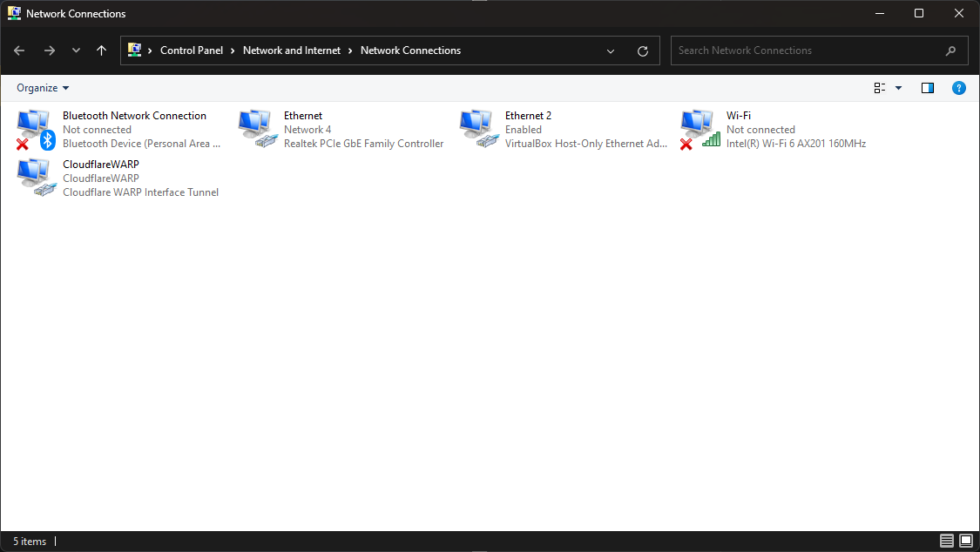980x552 pixels.
Task: Expand the address bar history dropdown
Action: pyautogui.click(x=611, y=50)
